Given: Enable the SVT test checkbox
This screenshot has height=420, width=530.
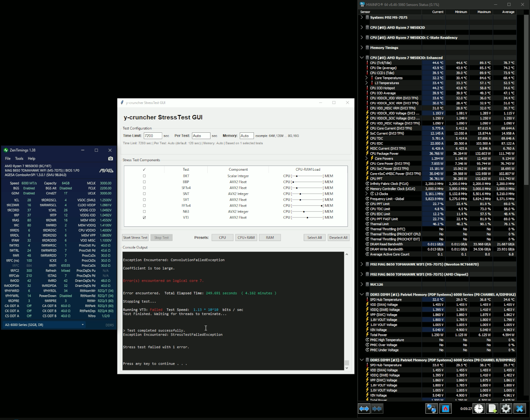Looking at the screenshot, I should click(144, 200).
